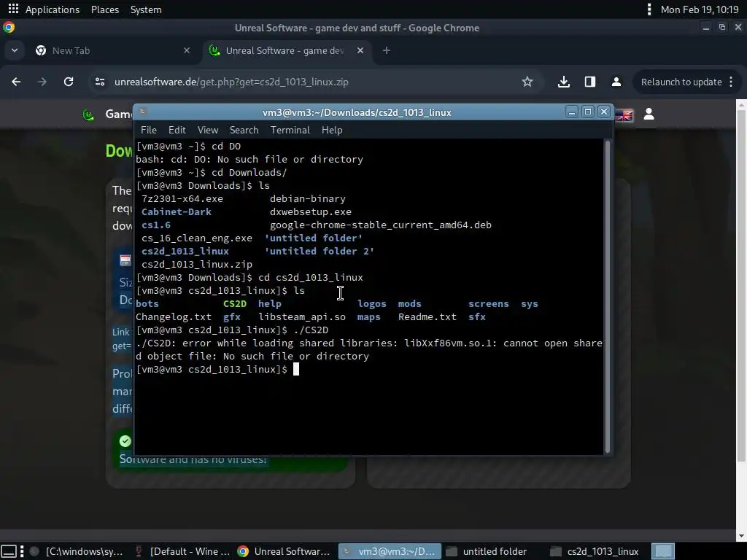747x560 pixels.
Task: Open terminal Help menu
Action: tap(332, 130)
